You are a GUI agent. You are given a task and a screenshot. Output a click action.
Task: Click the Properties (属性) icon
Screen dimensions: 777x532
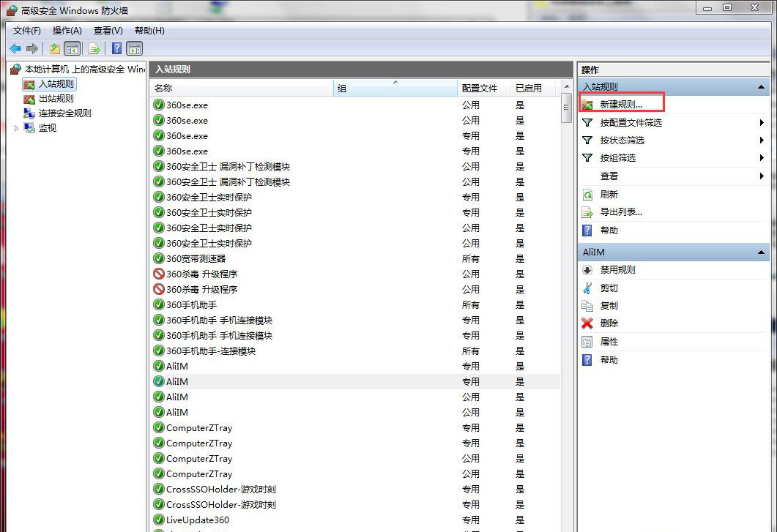(x=587, y=341)
